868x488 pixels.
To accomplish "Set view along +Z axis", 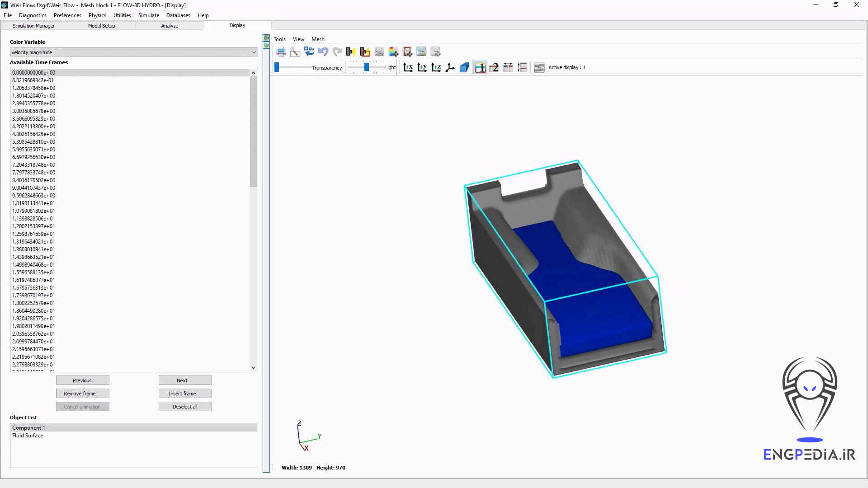I will (x=436, y=68).
